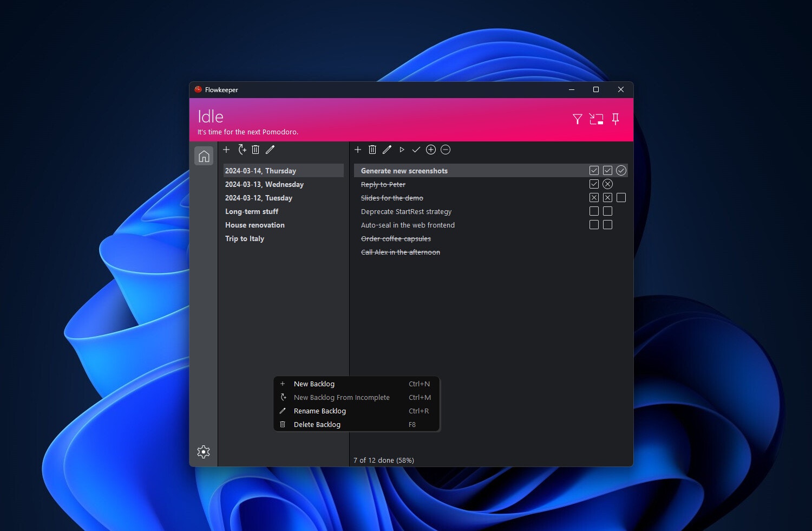Click the 'It's time for the next Pomodoro' message
Image resolution: width=812 pixels, height=531 pixels.
tap(248, 132)
